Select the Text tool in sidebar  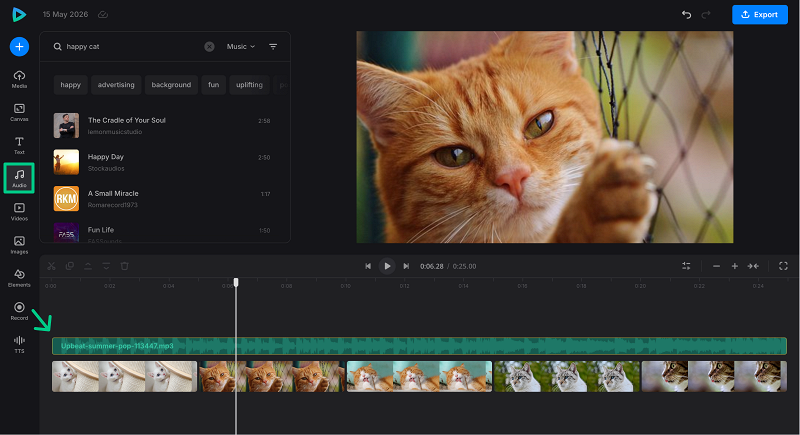point(19,145)
